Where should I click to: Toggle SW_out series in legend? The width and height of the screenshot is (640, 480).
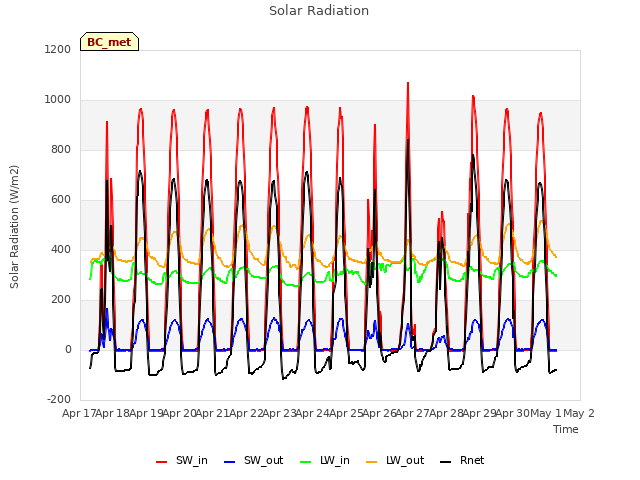click(254, 460)
